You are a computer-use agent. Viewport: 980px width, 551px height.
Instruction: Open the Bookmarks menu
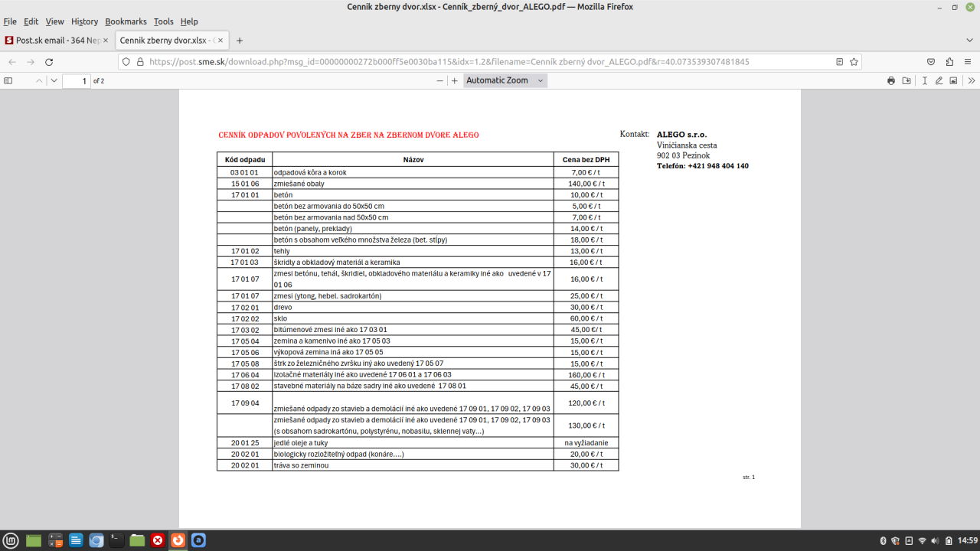tap(126, 21)
